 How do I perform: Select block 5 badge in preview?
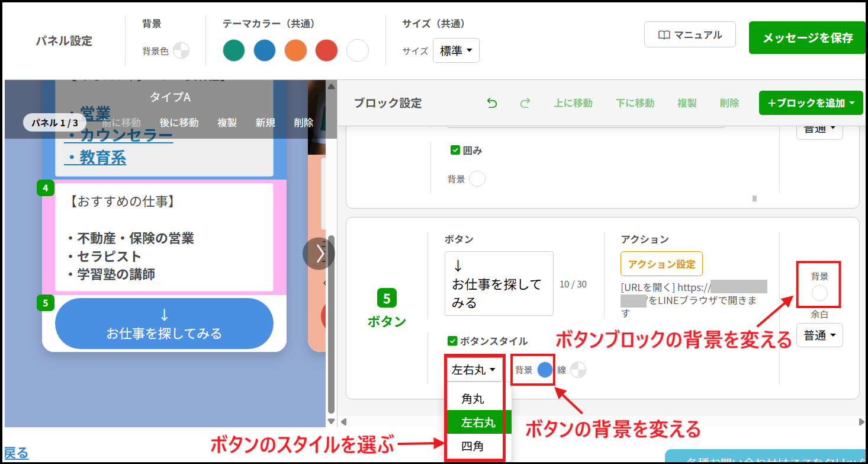click(46, 303)
